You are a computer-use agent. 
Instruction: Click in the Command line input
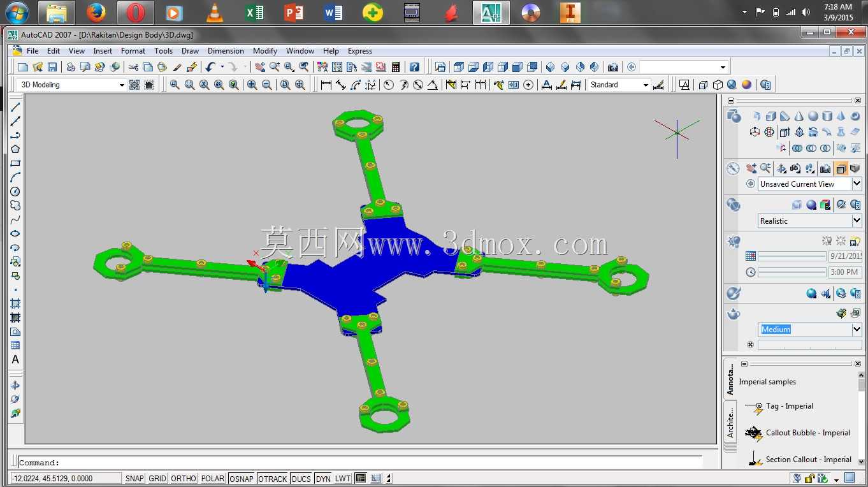click(360, 463)
